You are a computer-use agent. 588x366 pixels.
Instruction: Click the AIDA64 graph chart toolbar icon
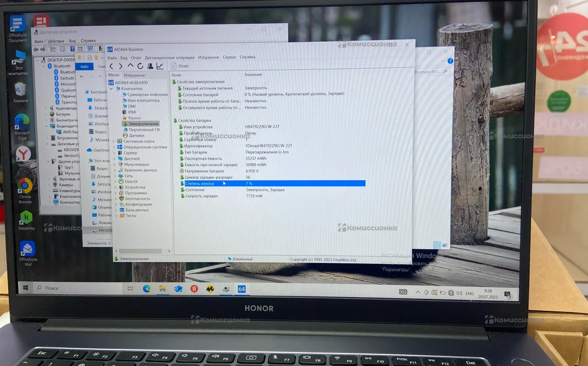159,66
